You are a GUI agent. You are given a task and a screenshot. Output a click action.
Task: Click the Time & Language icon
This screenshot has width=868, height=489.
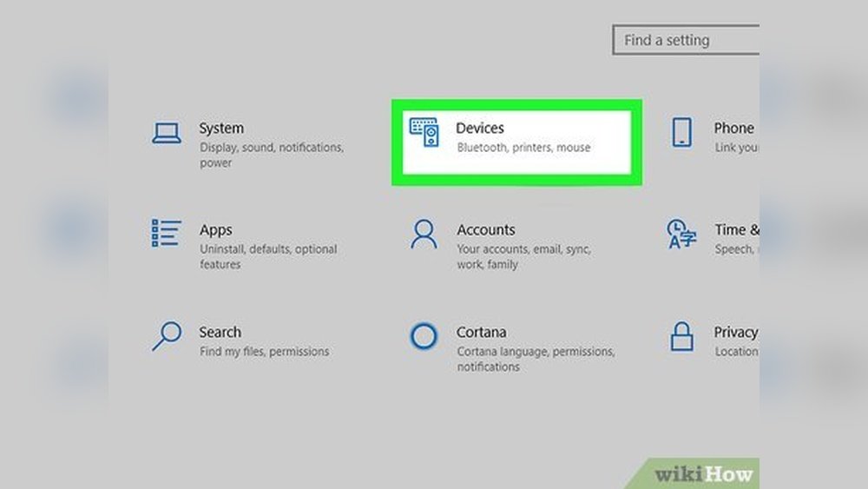(681, 234)
